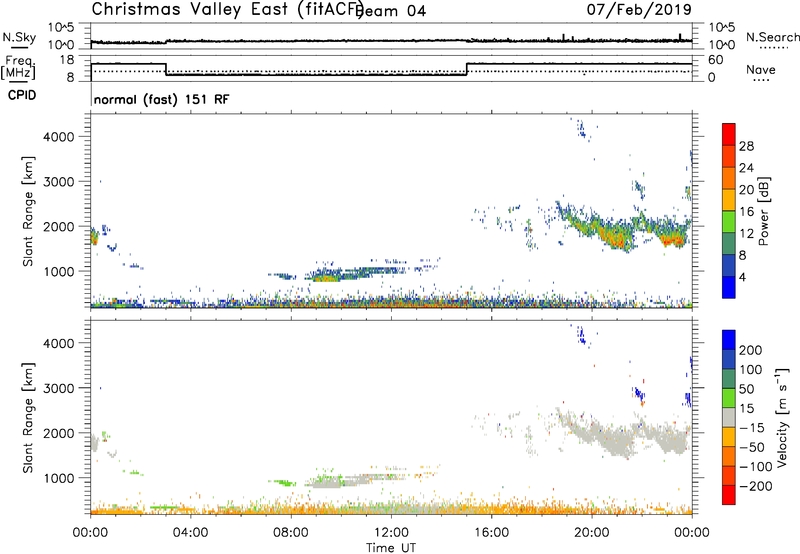
Task: Click the '28' power colorbar value
Action: [x=746, y=146]
